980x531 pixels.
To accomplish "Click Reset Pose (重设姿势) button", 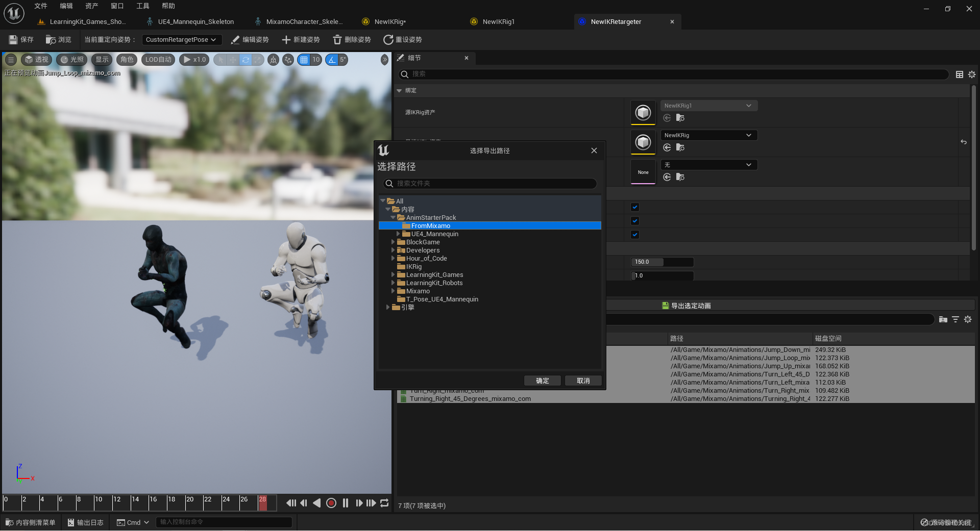I will tap(403, 39).
